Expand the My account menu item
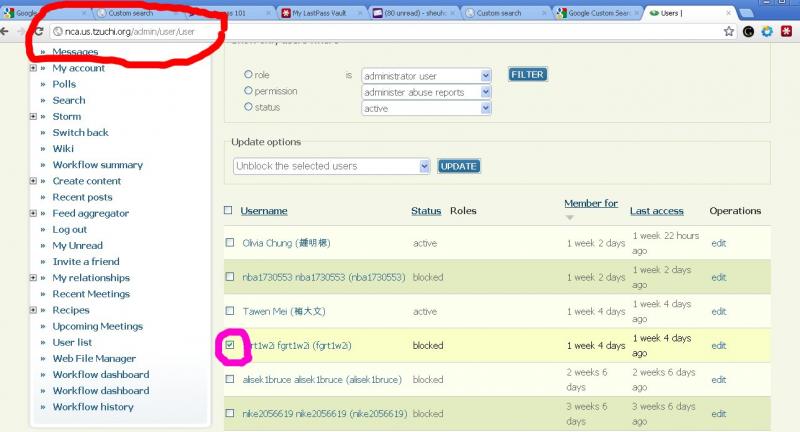Viewport: 800px width, 432px height. tap(33, 68)
